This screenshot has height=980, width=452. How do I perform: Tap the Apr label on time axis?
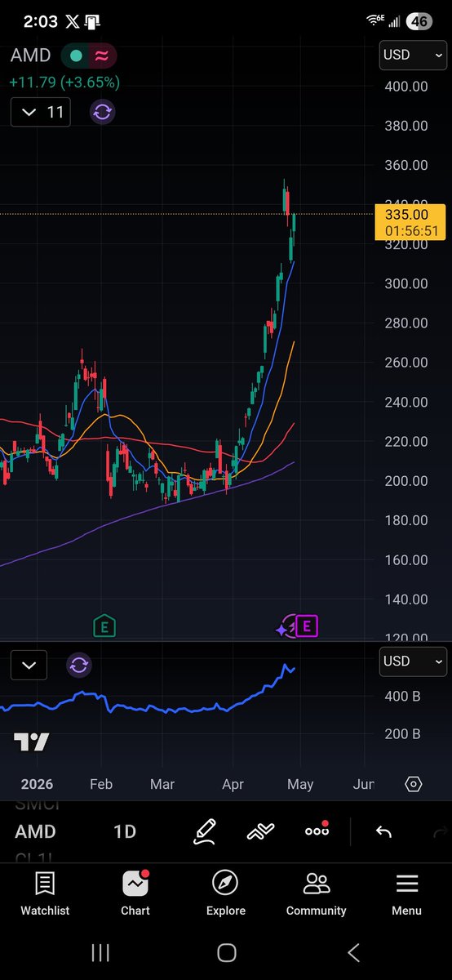233,784
